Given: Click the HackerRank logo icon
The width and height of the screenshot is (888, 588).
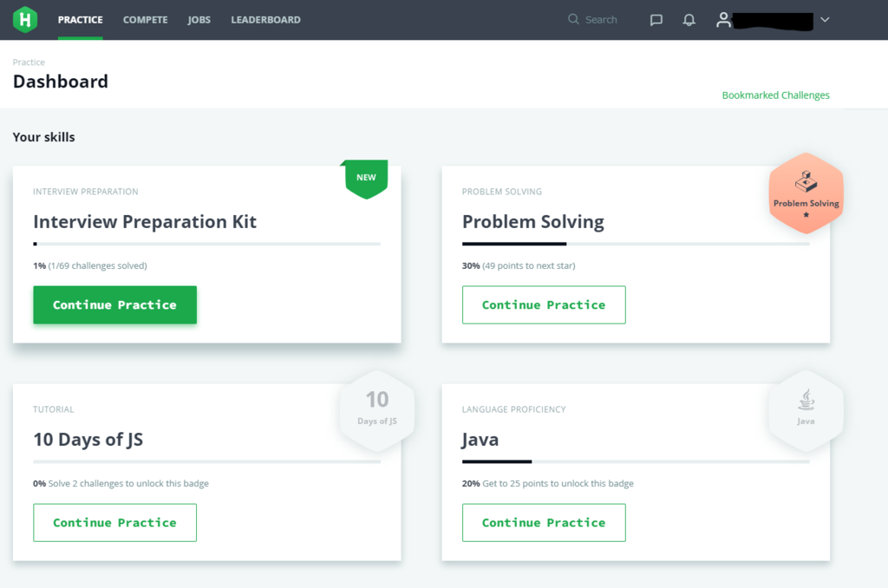Looking at the screenshot, I should click(x=25, y=19).
